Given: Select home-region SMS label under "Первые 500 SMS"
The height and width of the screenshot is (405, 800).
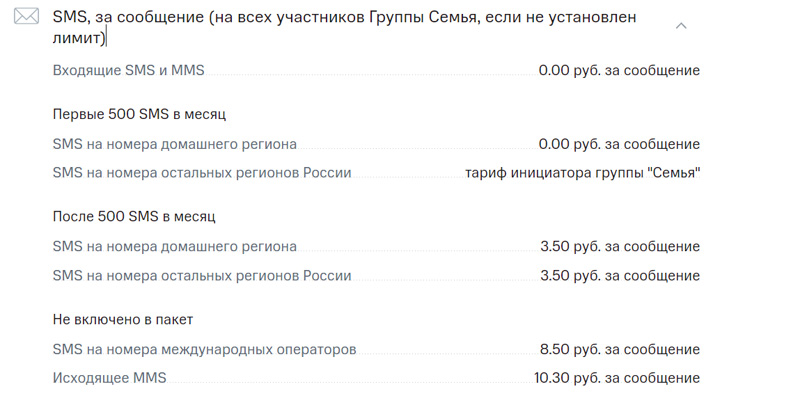Looking at the screenshot, I should [174, 144].
